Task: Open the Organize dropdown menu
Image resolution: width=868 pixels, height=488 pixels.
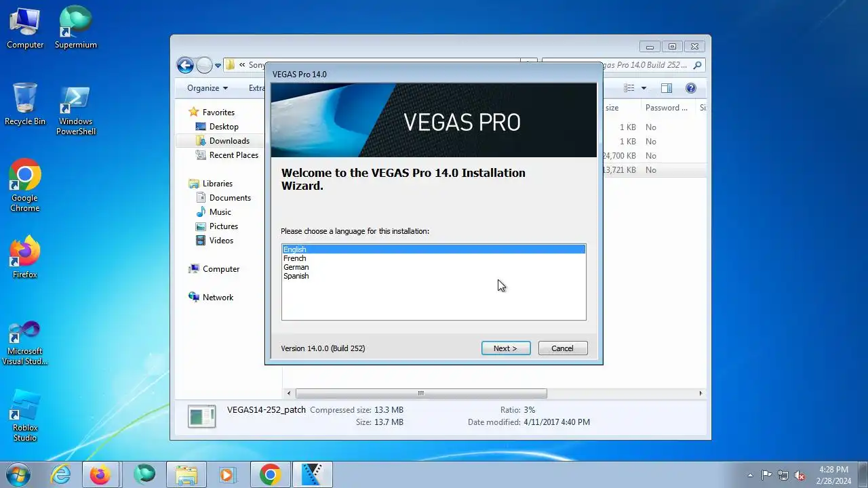Action: coord(208,88)
